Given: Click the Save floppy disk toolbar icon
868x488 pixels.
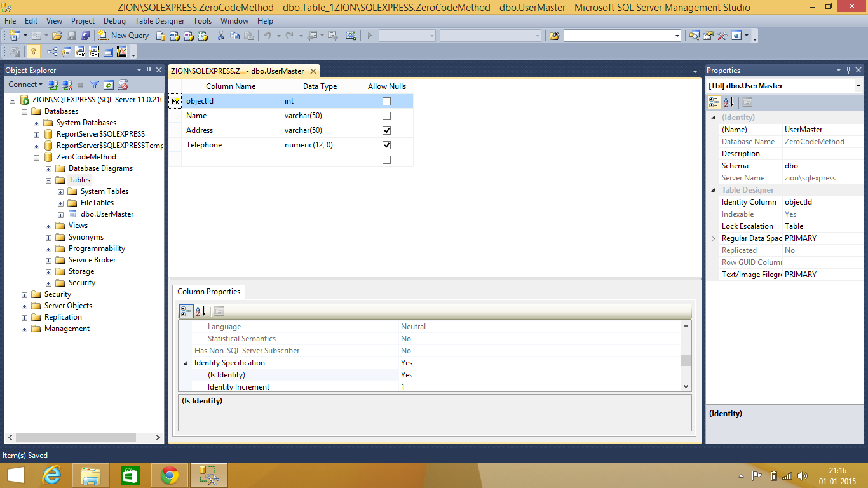Looking at the screenshot, I should click(71, 36).
